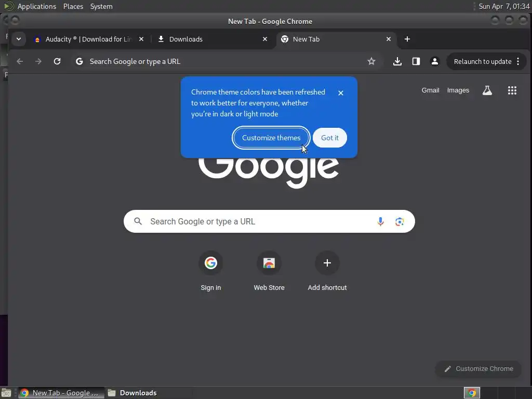Click the Got it button
The width and height of the screenshot is (532, 399).
click(x=330, y=138)
